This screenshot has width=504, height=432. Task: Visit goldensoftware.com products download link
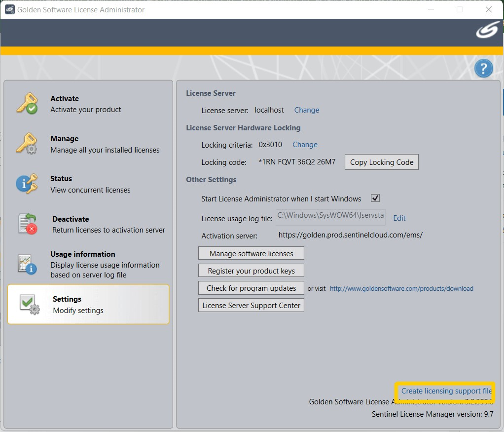(401, 288)
